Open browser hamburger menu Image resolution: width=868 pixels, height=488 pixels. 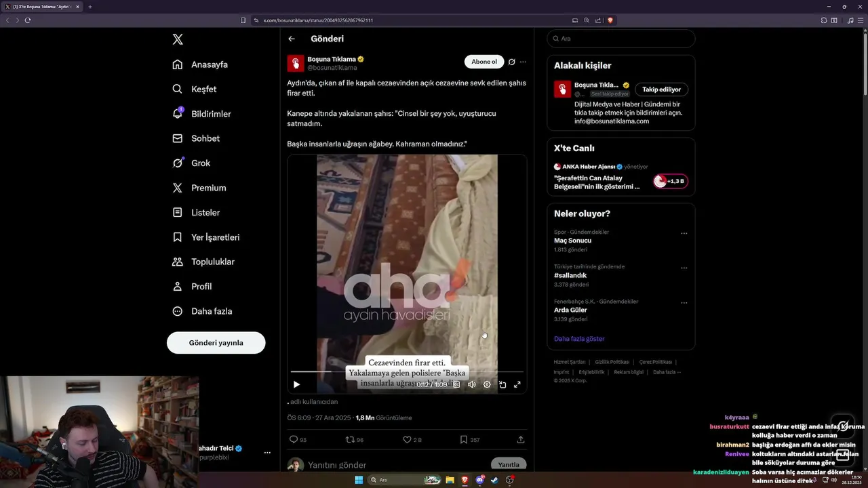pos(861,20)
